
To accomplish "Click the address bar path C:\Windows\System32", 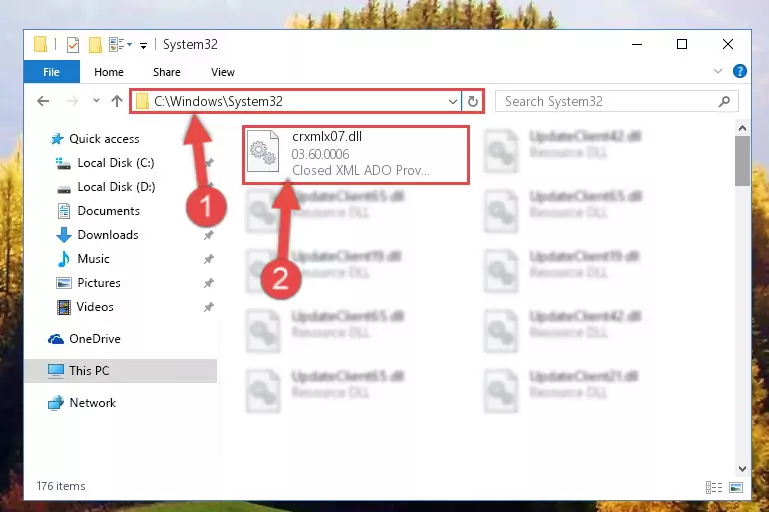I will point(218,102).
